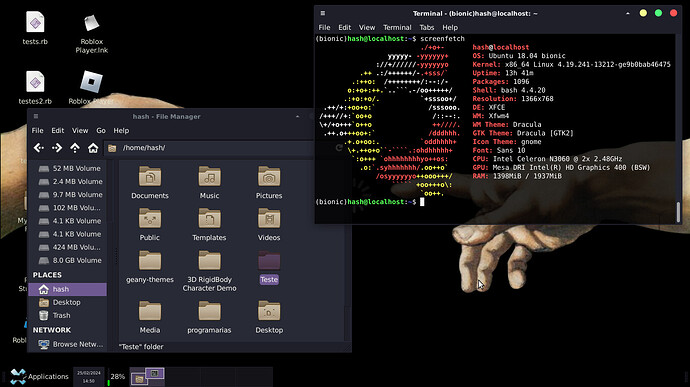The height and width of the screenshot is (387, 690).
Task: Open Go menu in File Manager
Action: [101, 130]
